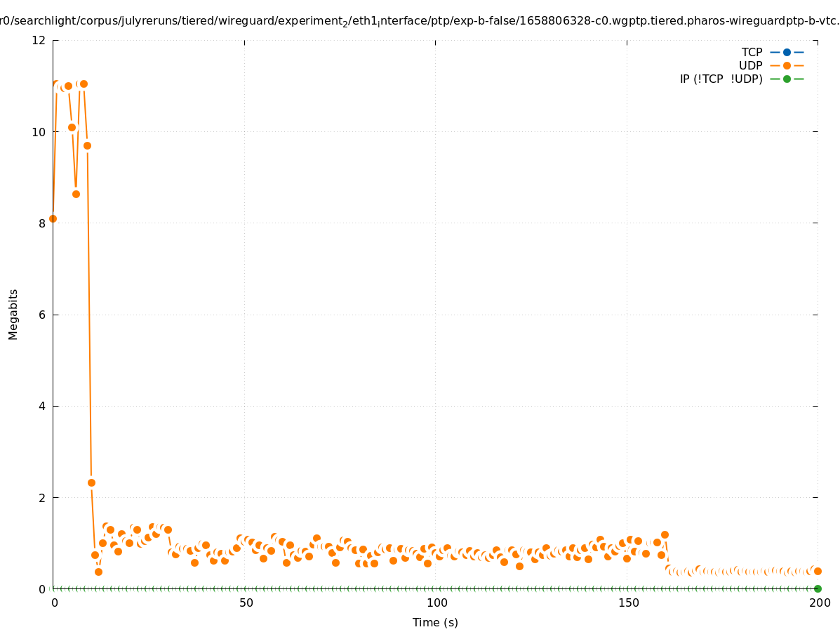
Task: Click the Megabits y-axis label
Action: pyautogui.click(x=13, y=314)
